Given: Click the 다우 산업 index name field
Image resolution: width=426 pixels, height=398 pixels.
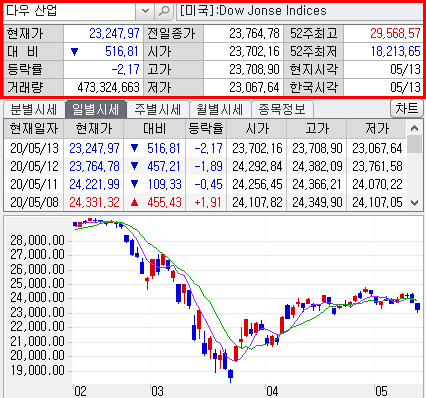Looking at the screenshot, I should coord(69,11).
